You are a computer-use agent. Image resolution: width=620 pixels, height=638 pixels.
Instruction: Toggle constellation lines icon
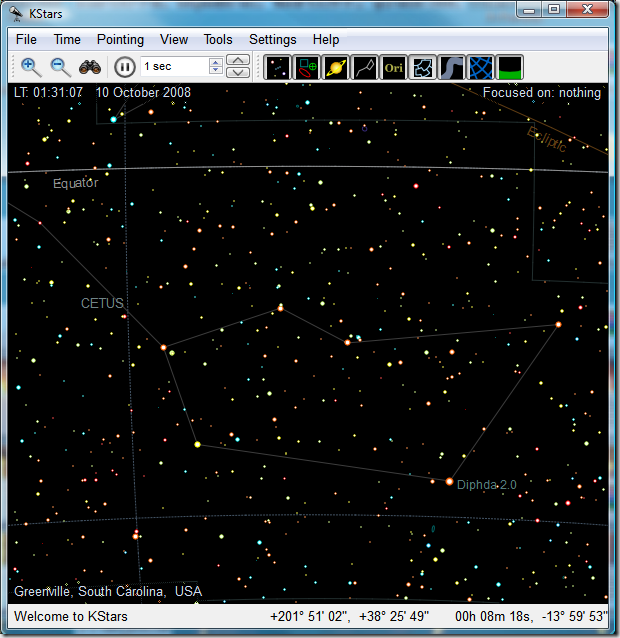(365, 67)
